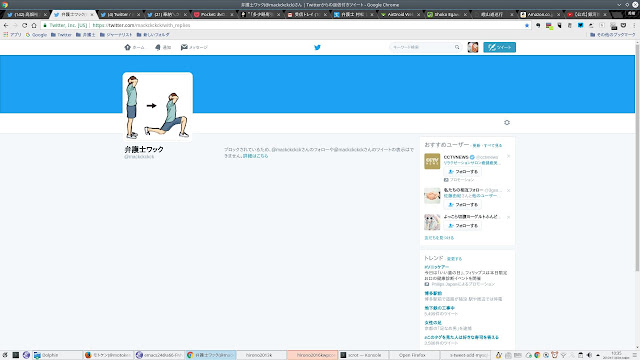Switch to the emacs window in the taskbar
The width and height of the screenshot is (640, 360).
pyautogui.click(x=159, y=355)
